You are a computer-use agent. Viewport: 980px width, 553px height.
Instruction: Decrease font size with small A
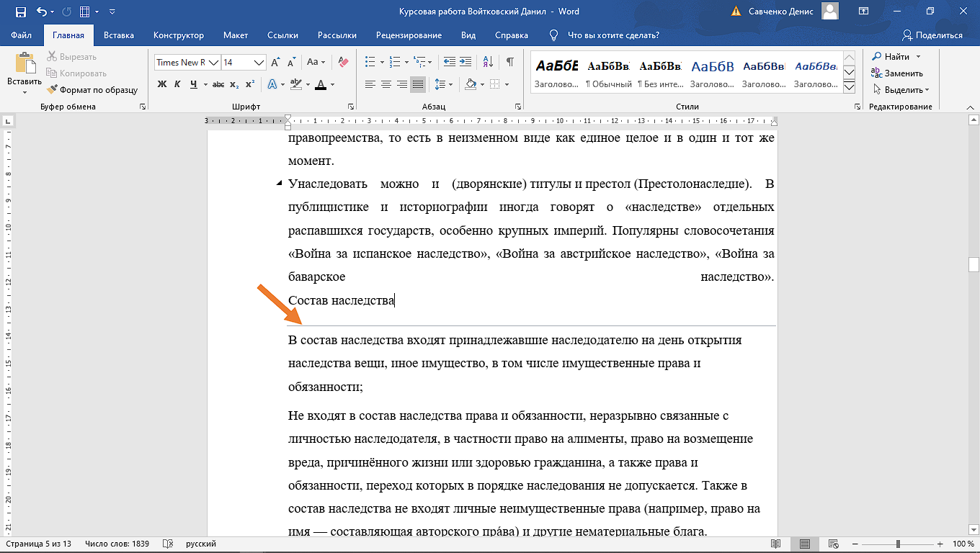tap(291, 63)
